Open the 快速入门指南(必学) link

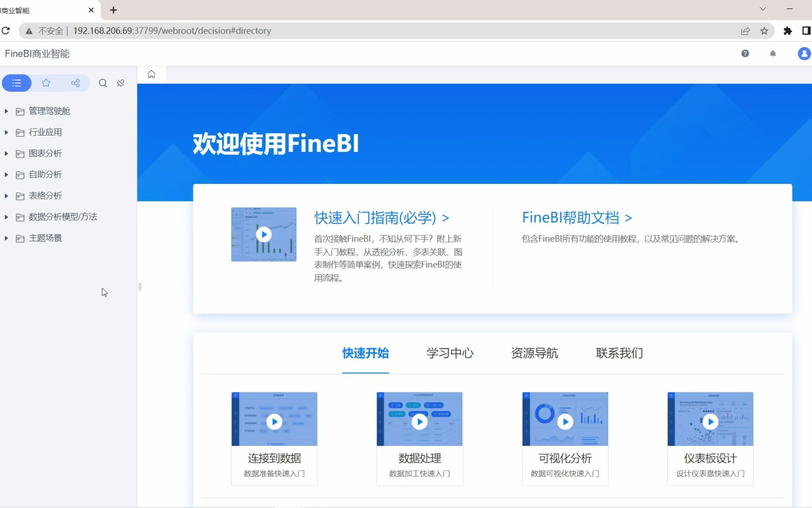pos(382,218)
